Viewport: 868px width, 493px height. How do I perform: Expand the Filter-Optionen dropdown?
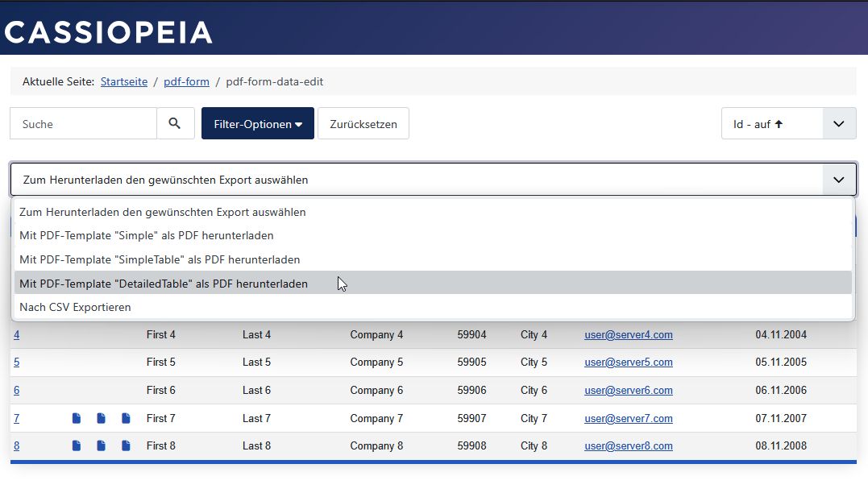click(x=257, y=123)
